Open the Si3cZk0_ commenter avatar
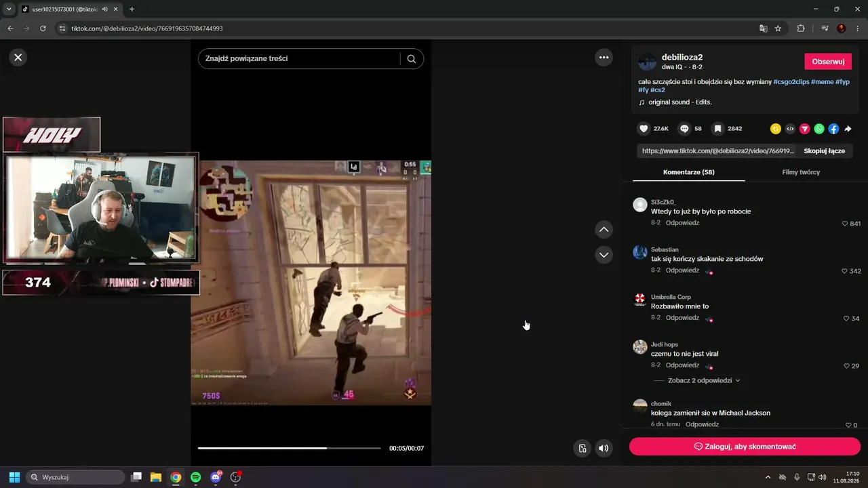This screenshot has height=488, width=868. coord(639,205)
